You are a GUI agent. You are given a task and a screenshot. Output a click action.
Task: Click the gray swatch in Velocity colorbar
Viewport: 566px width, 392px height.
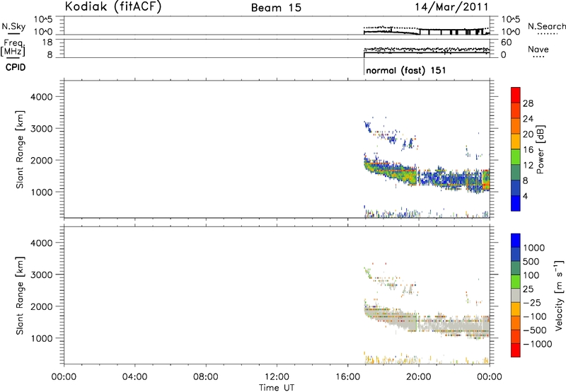[x=516, y=295]
